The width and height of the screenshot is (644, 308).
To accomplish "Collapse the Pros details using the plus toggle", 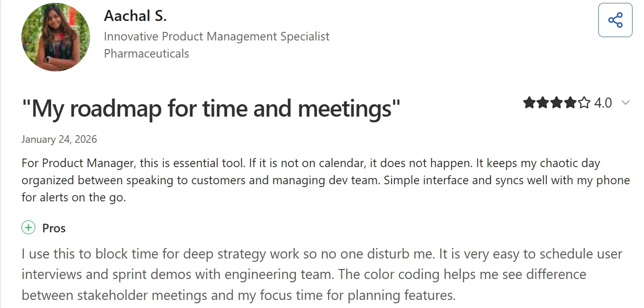I will pos(29,228).
